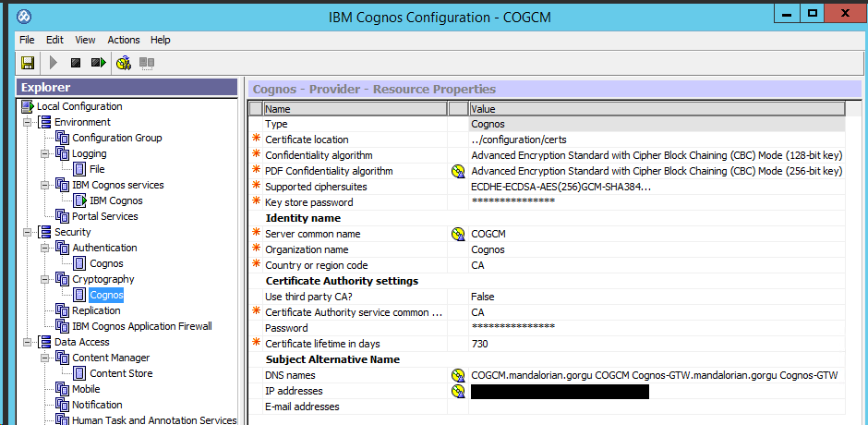Click the DNS names value text
This screenshot has height=425, width=868.
click(655, 375)
